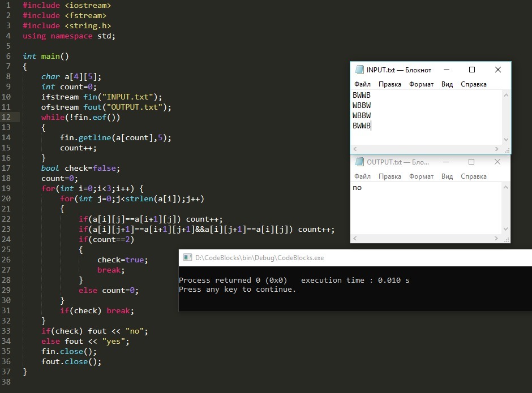Open Файл menu in INPUT.txt Notepad
This screenshot has width=532, height=393.
[x=362, y=84]
